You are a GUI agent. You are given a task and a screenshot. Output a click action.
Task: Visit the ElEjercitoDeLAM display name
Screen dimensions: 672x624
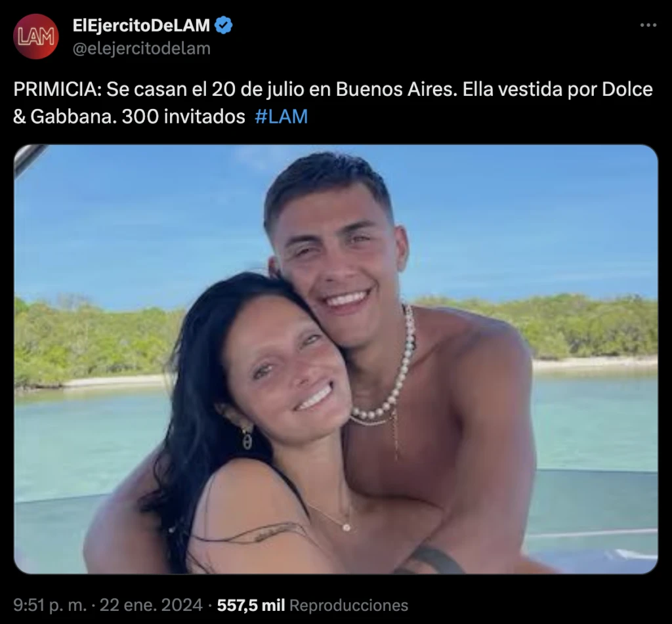click(x=142, y=26)
